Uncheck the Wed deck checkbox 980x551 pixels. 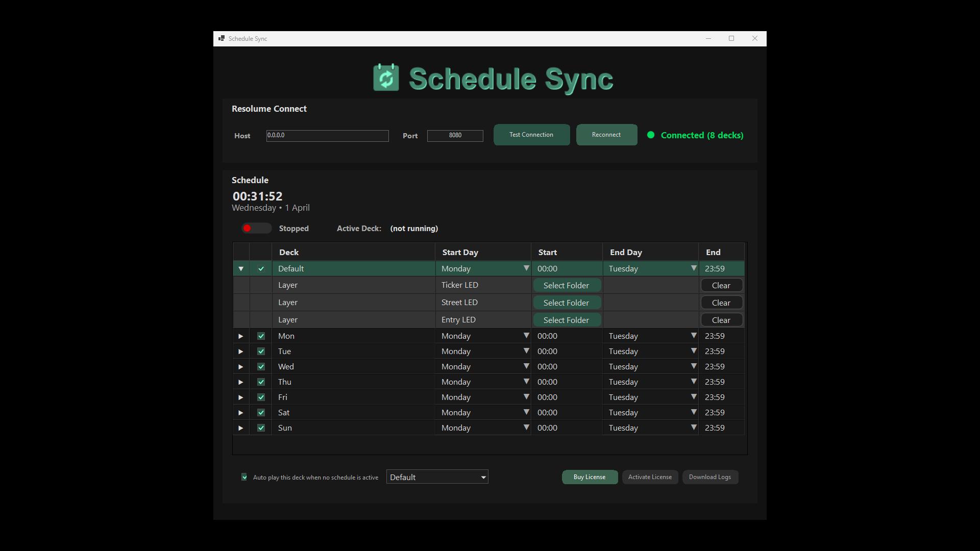(x=261, y=367)
